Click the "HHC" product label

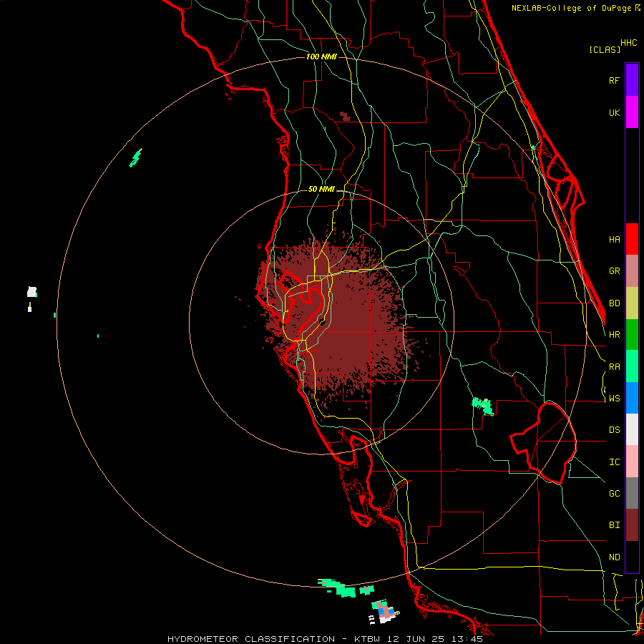[x=629, y=43]
